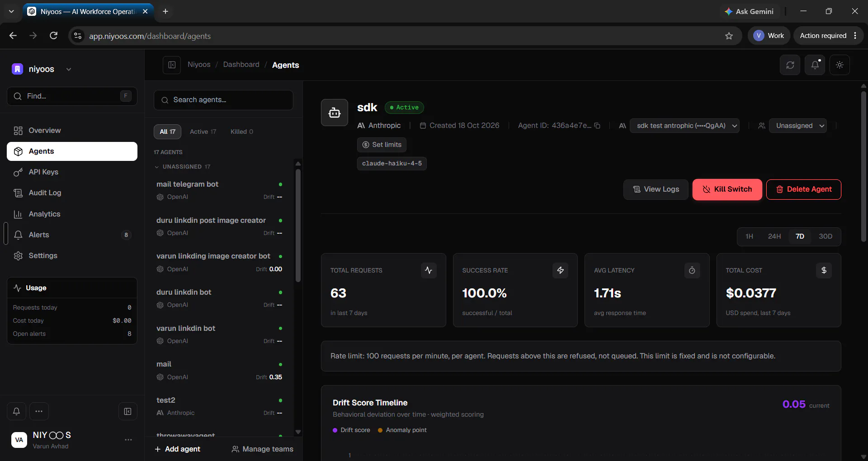Bookmark this page with the star icon

tap(729, 36)
